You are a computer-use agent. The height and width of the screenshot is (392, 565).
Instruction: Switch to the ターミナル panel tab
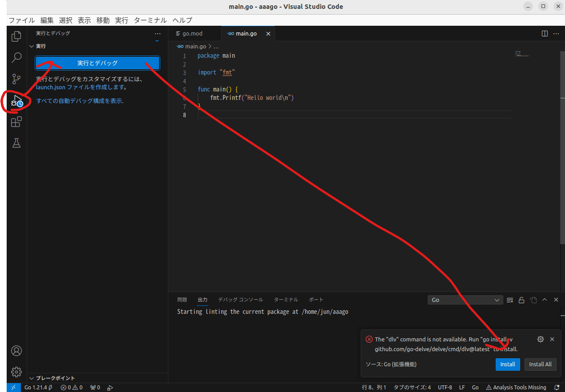(286, 300)
